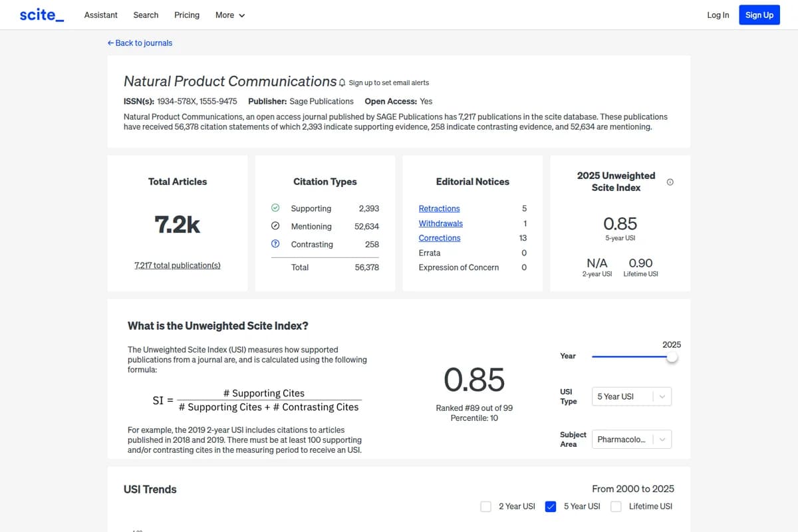Open the Retractions editorial notices link
The image size is (798, 532).
pyautogui.click(x=439, y=208)
